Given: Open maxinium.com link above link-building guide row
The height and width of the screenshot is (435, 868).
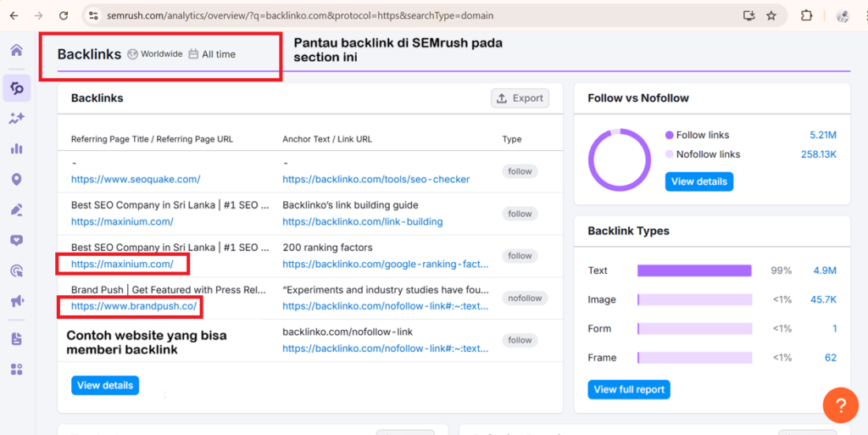Looking at the screenshot, I should pos(122,222).
